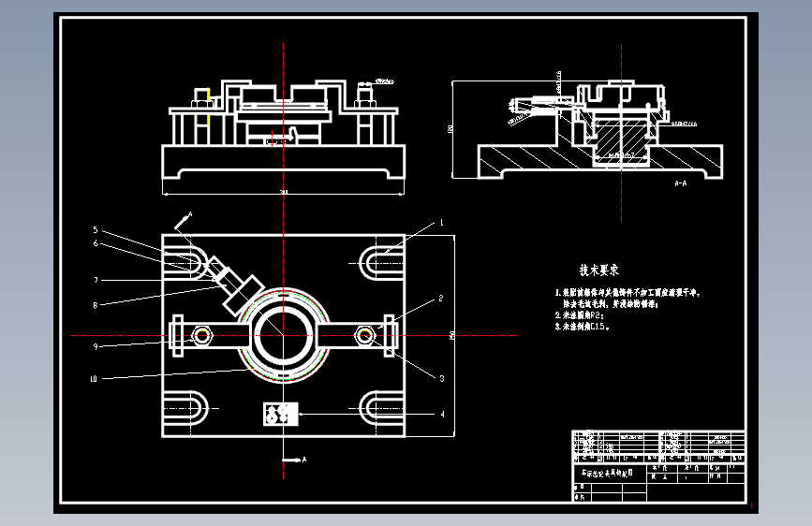Select the A-A section view label

point(681,183)
